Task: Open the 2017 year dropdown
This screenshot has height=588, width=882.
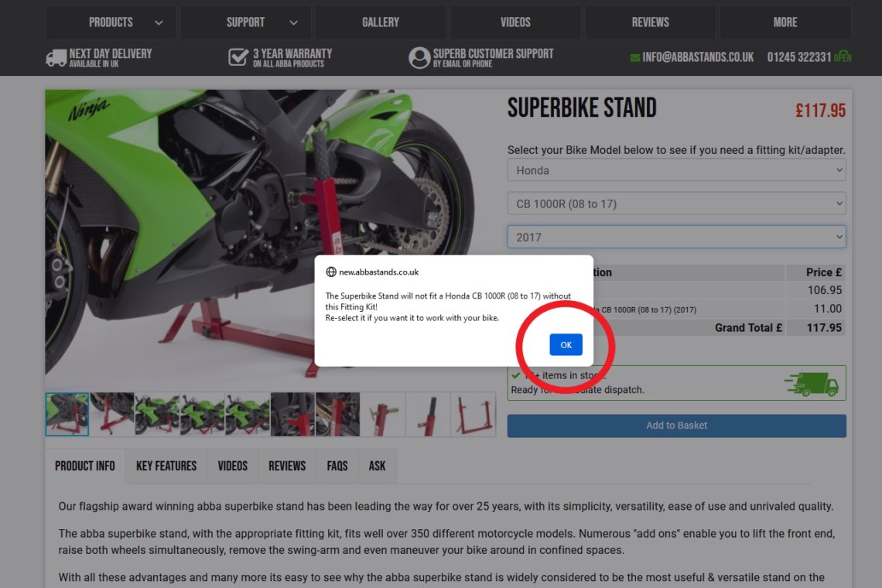Action: point(677,237)
